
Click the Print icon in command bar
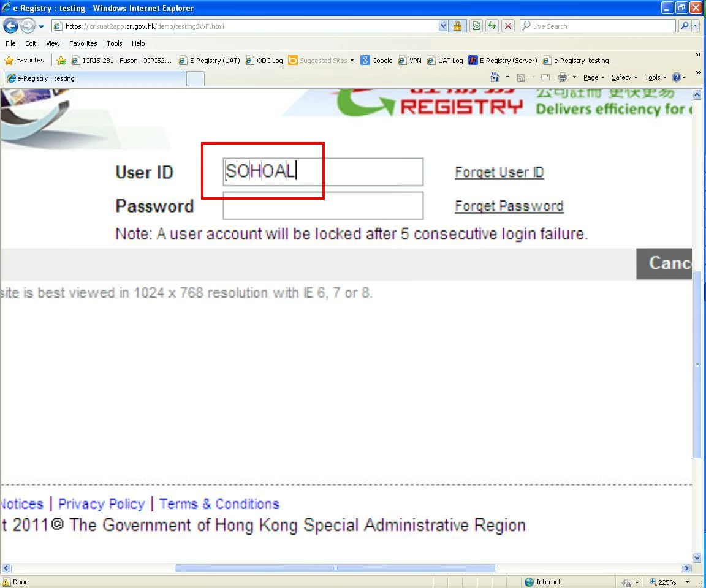click(563, 77)
